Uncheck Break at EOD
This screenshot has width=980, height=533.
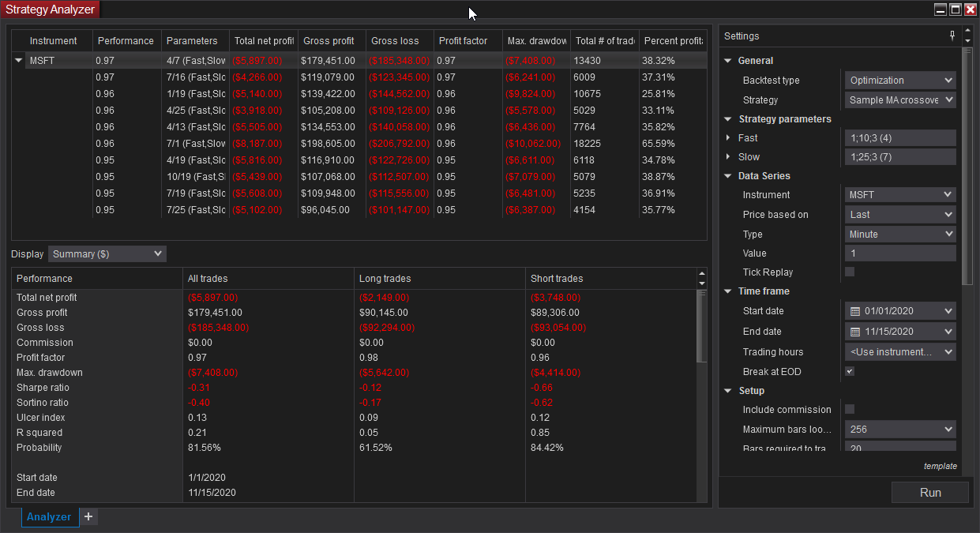[850, 371]
